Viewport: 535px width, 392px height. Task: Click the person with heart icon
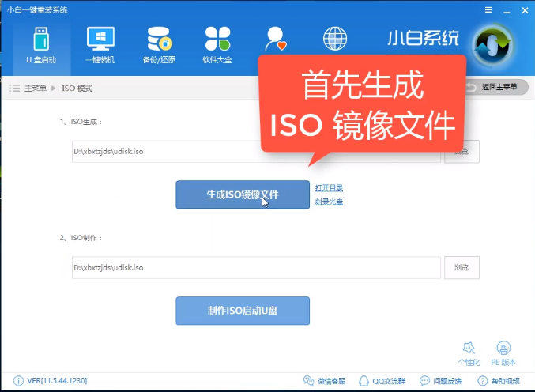coord(276,40)
